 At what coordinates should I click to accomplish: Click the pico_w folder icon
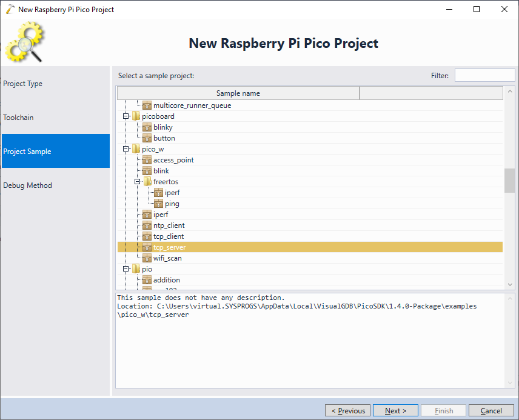[136, 149]
